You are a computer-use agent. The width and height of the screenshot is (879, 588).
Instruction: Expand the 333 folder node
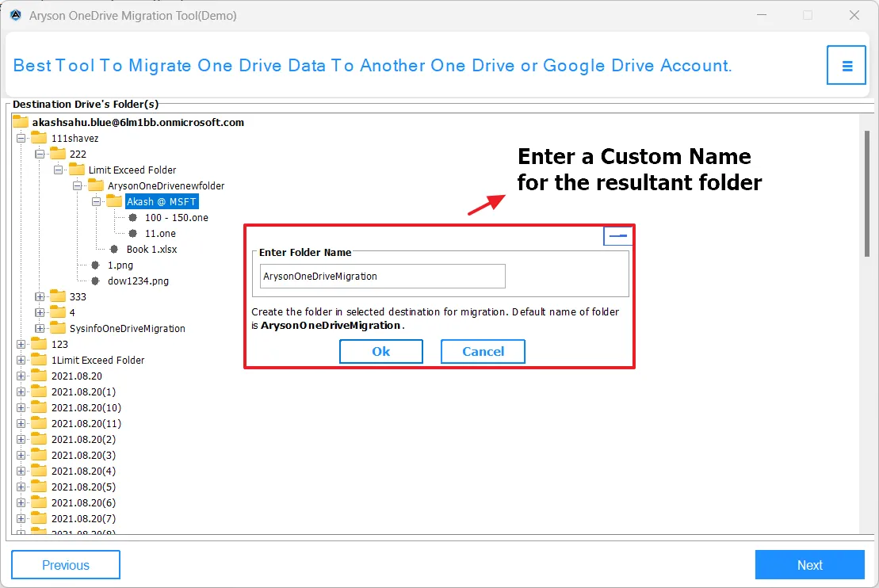coord(40,296)
